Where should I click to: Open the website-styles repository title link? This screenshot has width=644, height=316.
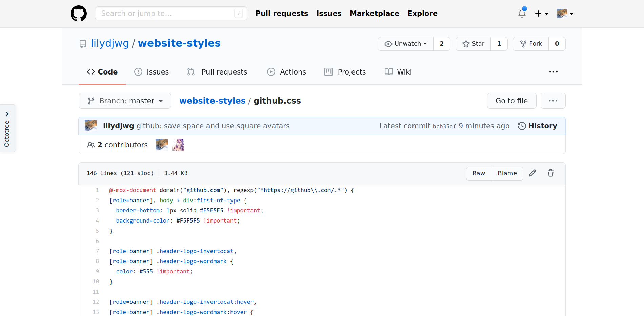click(179, 43)
